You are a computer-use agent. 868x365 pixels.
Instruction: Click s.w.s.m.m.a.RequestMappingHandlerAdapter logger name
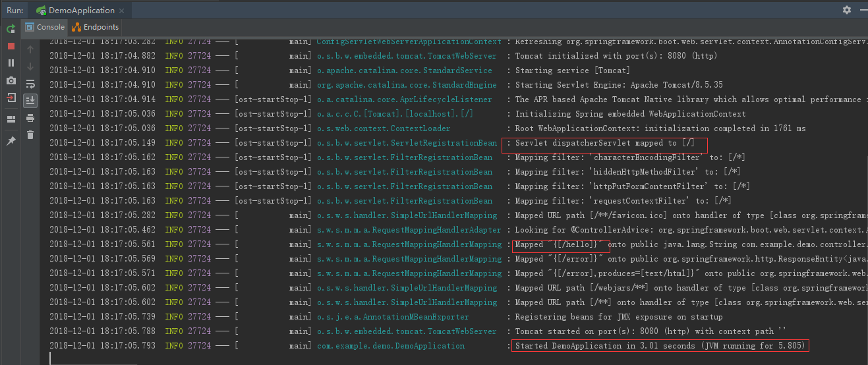pos(409,230)
